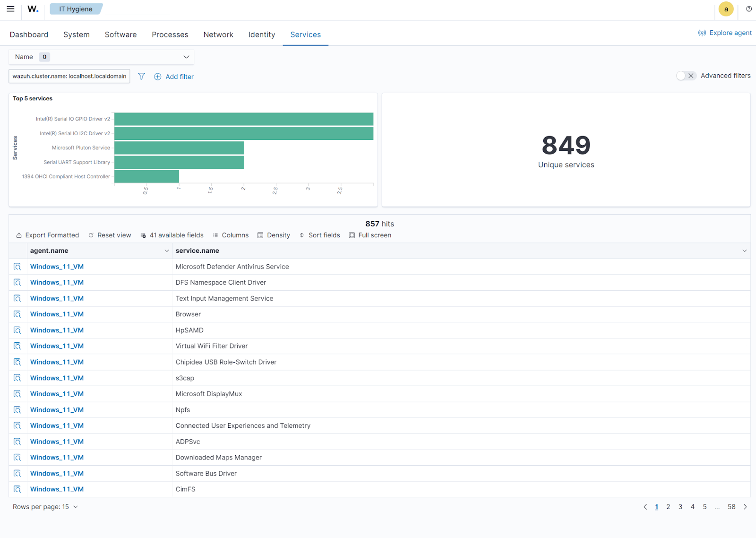
Task: Open the main navigation hamburger menu
Action: pyautogui.click(x=10, y=9)
